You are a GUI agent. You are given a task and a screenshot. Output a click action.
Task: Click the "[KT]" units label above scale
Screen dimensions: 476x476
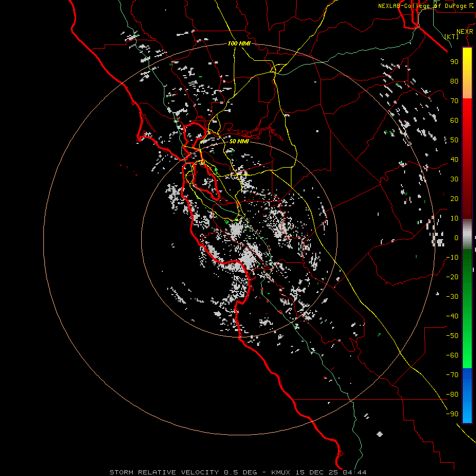click(x=452, y=36)
